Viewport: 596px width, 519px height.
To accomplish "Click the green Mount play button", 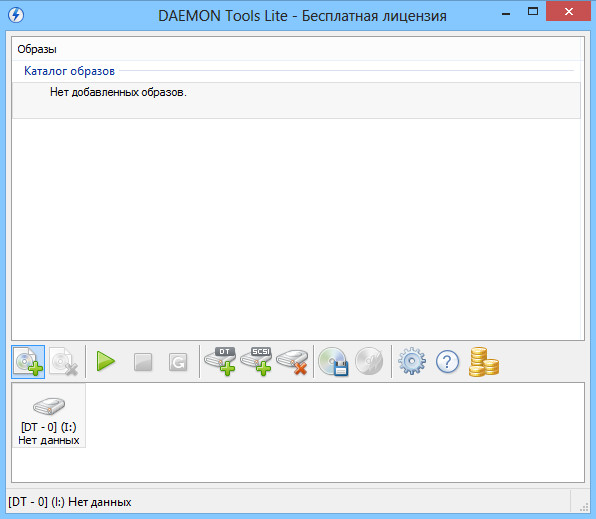I will tap(106, 361).
